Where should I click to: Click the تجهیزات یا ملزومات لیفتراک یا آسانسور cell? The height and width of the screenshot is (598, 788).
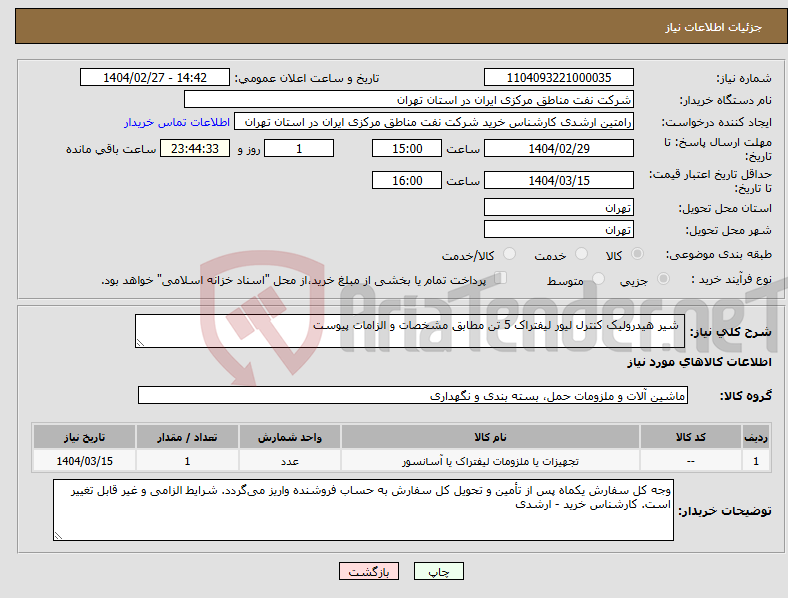[x=490, y=461]
